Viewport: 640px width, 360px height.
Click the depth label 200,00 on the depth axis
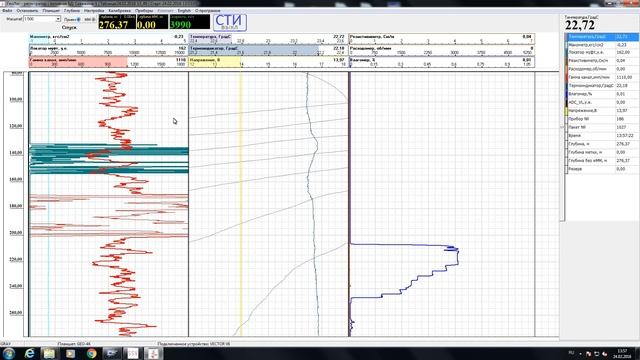point(16,233)
